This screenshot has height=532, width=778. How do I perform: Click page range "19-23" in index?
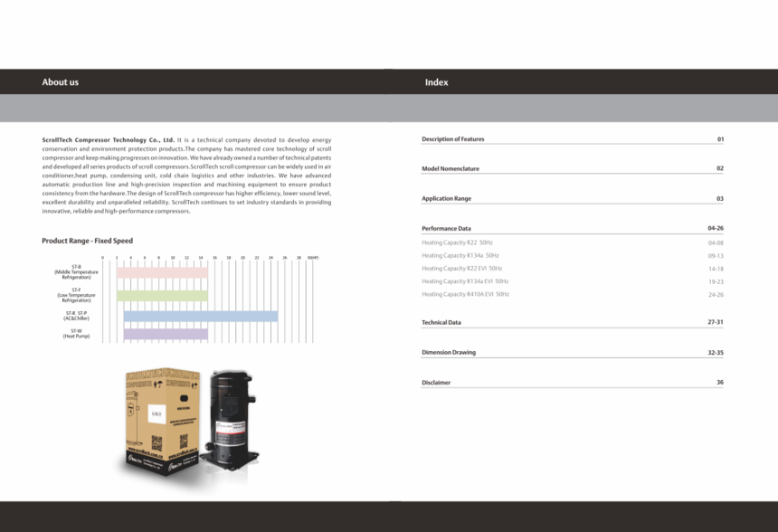716,282
